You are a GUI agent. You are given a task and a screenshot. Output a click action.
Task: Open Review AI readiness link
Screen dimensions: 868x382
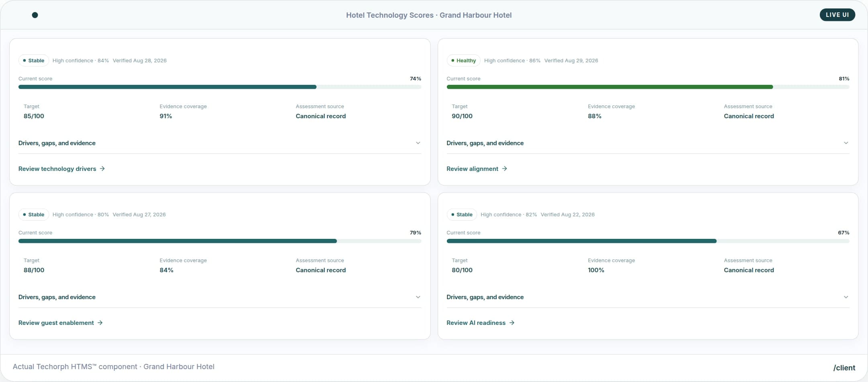pyautogui.click(x=480, y=323)
